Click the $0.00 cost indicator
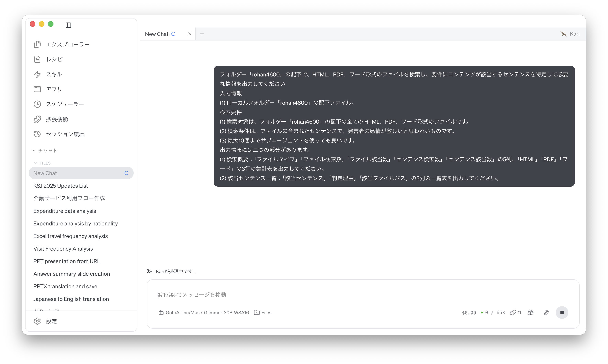Viewport: 608px width, 364px height. pos(469,313)
